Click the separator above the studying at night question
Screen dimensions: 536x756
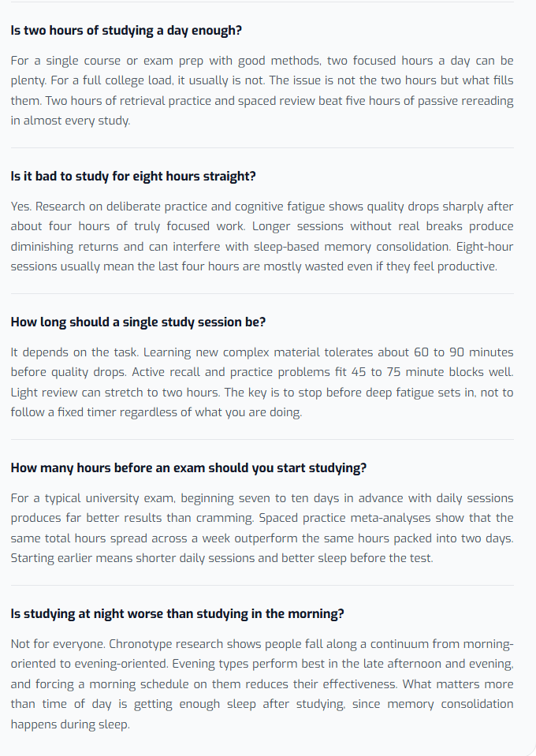click(262, 585)
